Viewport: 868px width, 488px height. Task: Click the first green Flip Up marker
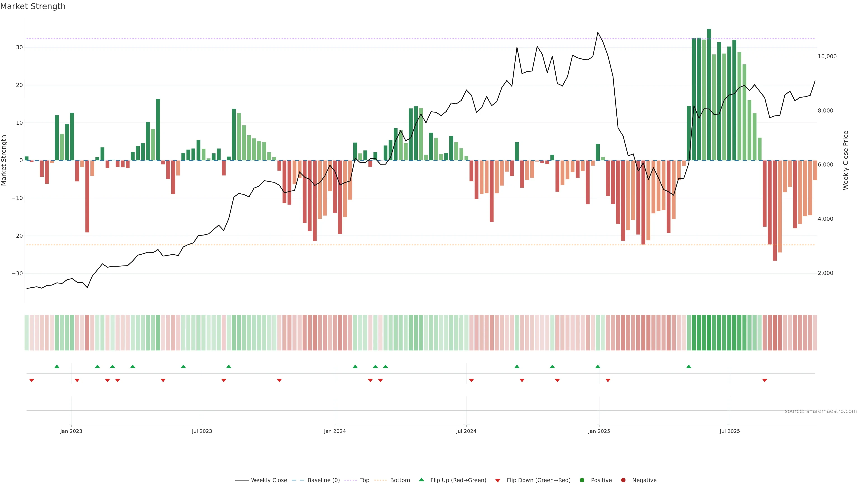(57, 366)
